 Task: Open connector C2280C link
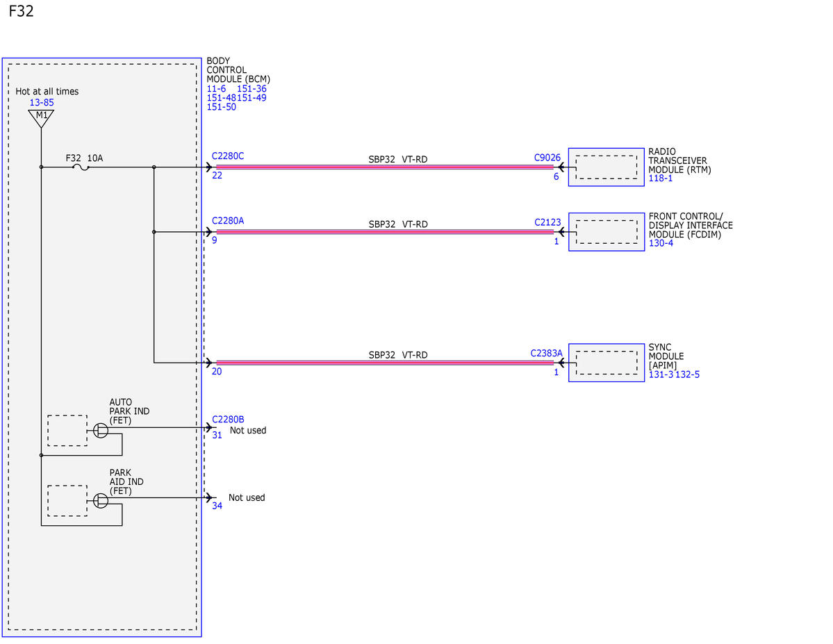(x=227, y=156)
